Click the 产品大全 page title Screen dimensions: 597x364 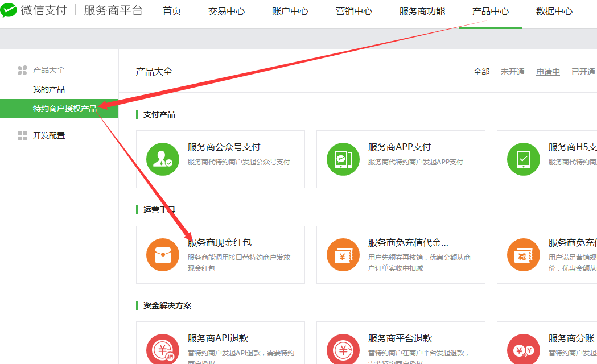(x=154, y=72)
